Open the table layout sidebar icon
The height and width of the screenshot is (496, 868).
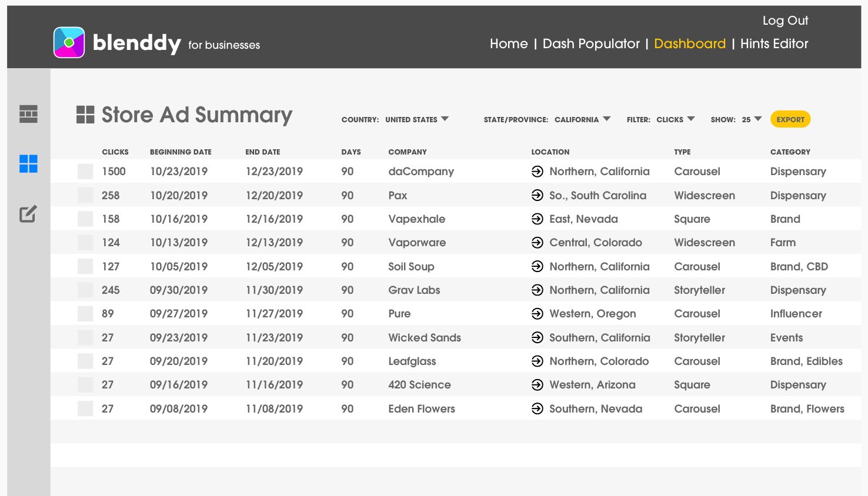tap(28, 114)
